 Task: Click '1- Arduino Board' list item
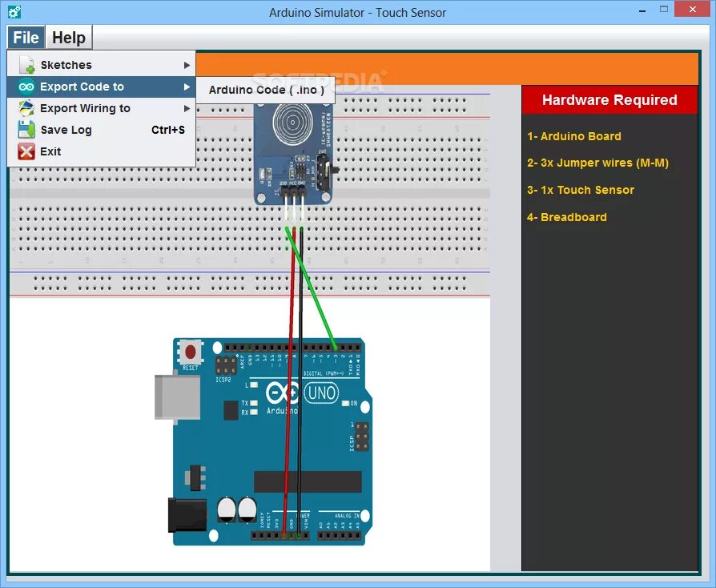(574, 136)
